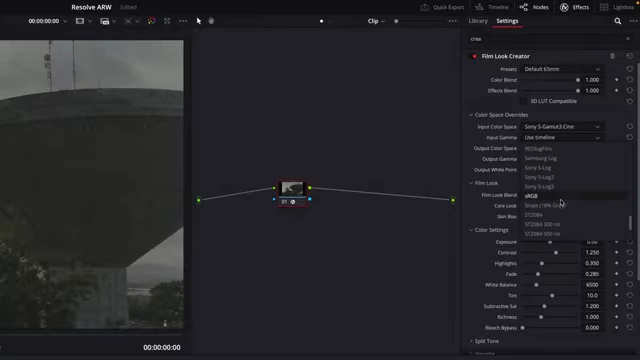Add keyframe for Highlights
Image resolution: width=640 pixels, height=360 pixels.
(x=616, y=263)
